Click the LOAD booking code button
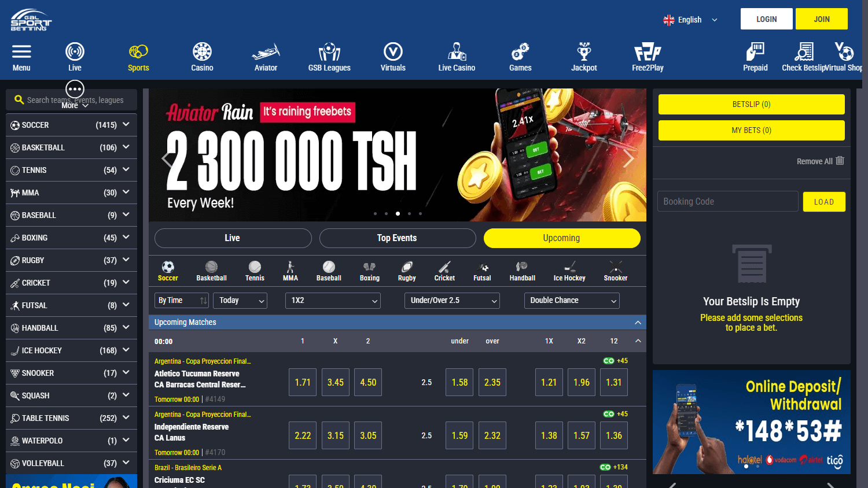Screen dimensions: 868x488 click(x=824, y=202)
